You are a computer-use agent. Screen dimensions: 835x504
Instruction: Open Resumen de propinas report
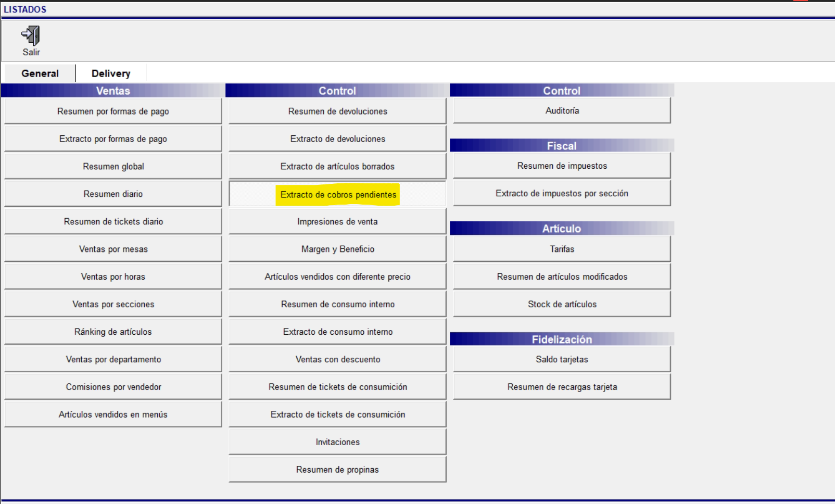[x=337, y=470]
